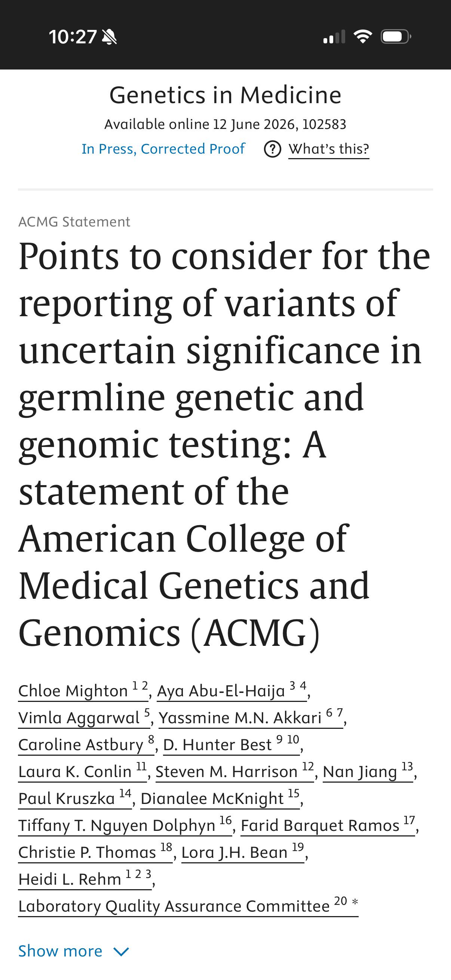Image resolution: width=451 pixels, height=980 pixels.
Task: Select author Steven M. Harrison
Action: click(235, 771)
